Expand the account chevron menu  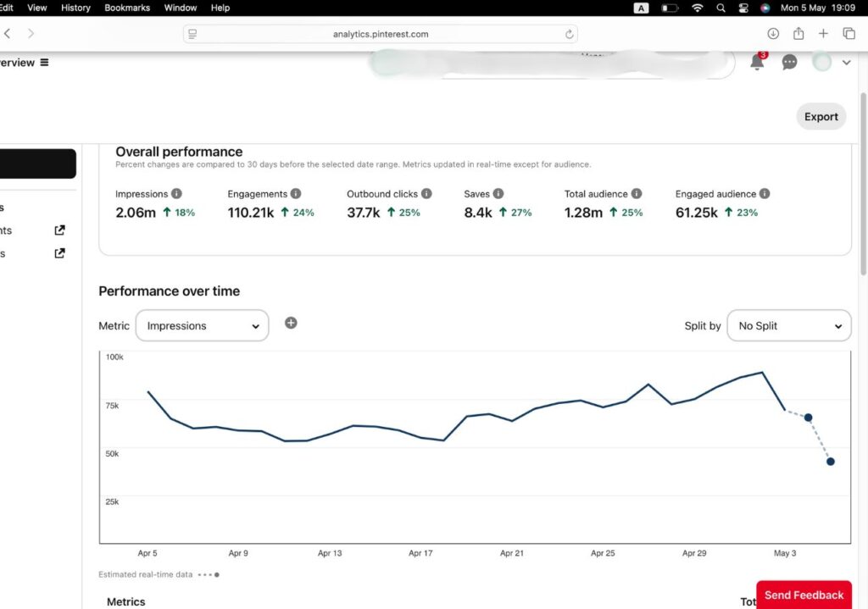pos(846,63)
